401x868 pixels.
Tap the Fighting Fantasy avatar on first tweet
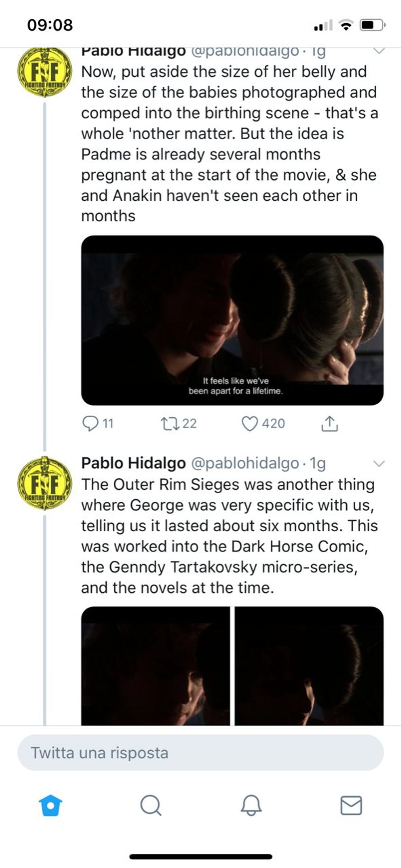tap(44, 72)
